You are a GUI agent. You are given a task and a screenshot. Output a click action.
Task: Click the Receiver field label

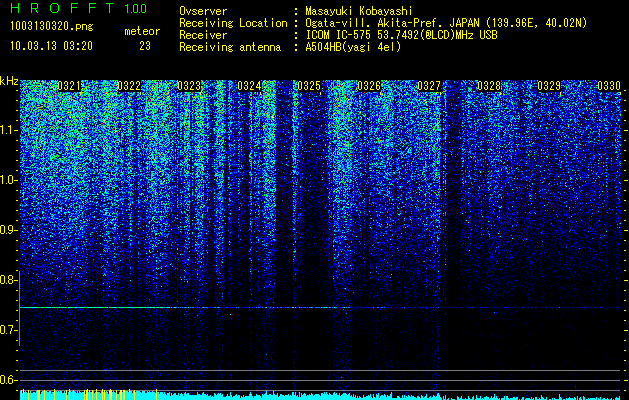click(x=203, y=35)
